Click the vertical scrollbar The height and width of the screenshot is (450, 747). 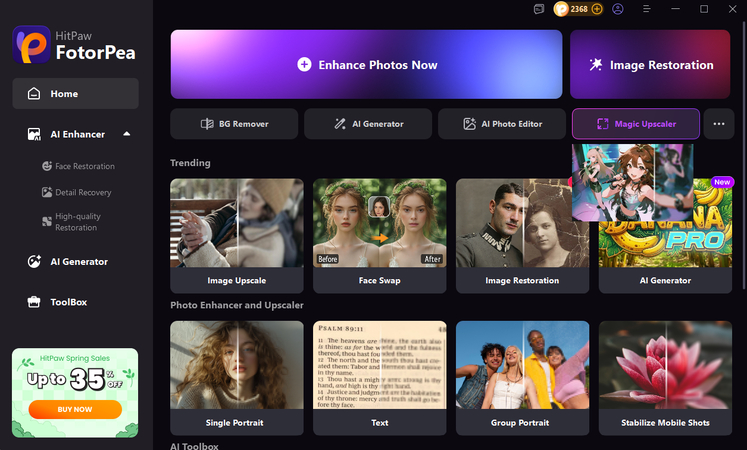point(744,157)
